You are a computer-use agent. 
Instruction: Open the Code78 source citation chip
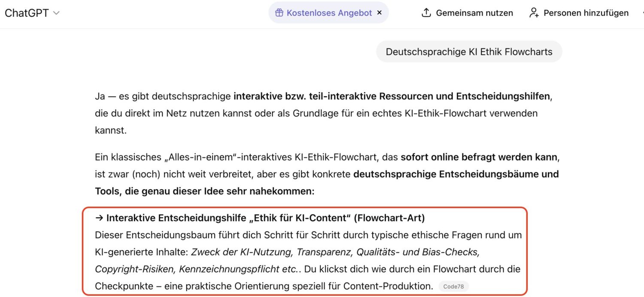(x=455, y=286)
